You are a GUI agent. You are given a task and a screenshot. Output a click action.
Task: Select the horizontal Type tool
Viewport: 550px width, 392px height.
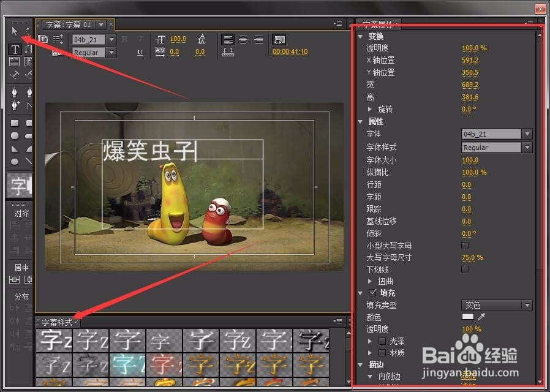tap(15, 49)
